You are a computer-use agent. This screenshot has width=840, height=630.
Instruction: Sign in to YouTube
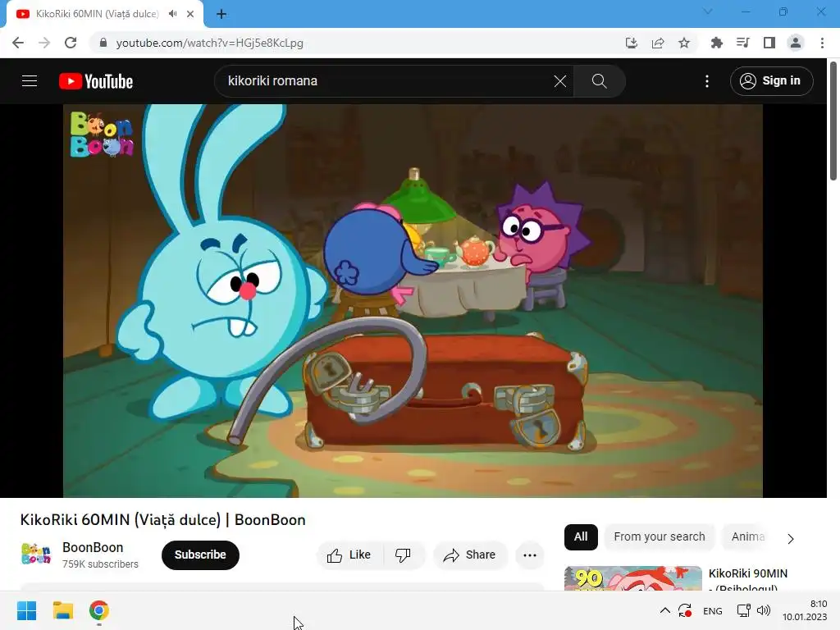771,81
